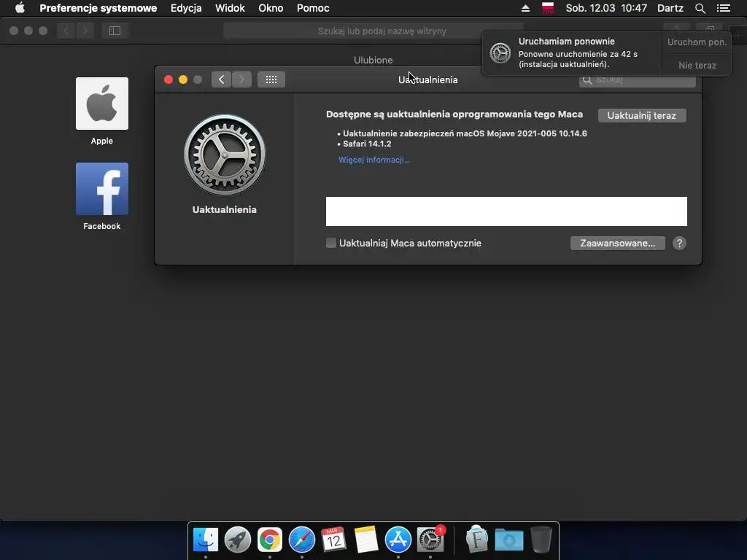Click Safari forward arrow button

coord(85,31)
